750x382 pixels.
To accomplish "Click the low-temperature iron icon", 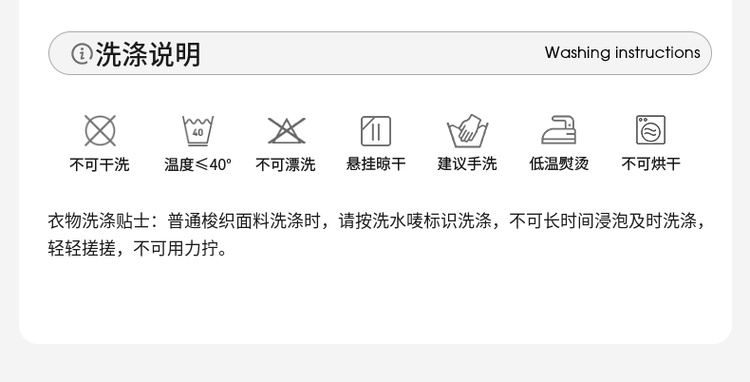I will click(x=559, y=130).
